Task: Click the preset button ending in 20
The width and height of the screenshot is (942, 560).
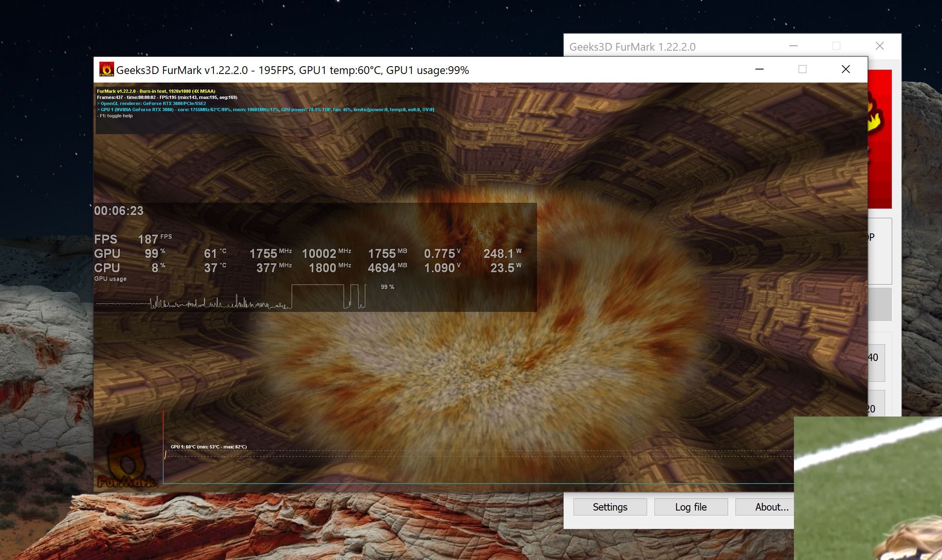Action: [x=876, y=404]
